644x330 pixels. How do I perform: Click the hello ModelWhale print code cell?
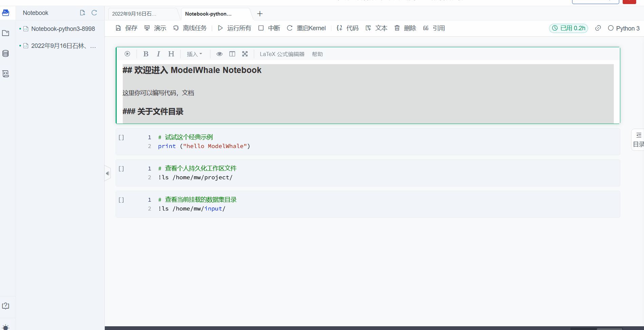point(368,142)
